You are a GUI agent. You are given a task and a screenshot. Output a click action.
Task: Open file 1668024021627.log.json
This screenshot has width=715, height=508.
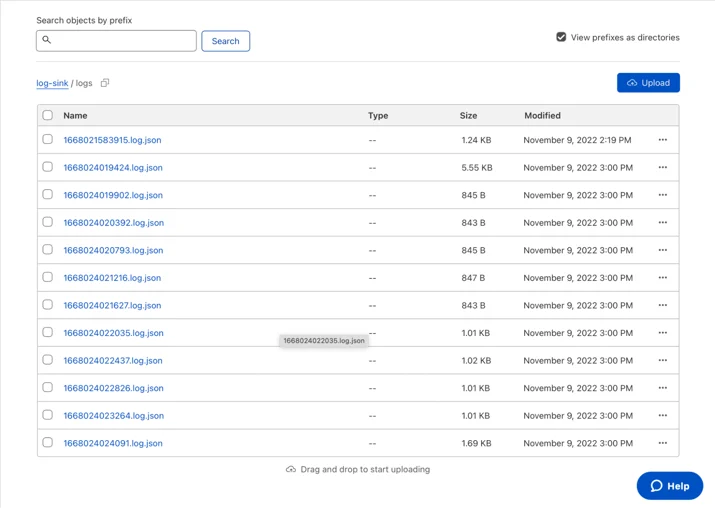tap(112, 306)
